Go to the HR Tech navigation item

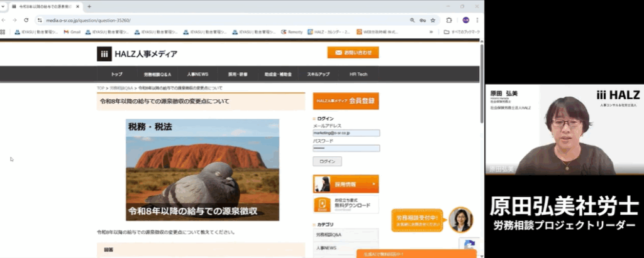click(358, 74)
